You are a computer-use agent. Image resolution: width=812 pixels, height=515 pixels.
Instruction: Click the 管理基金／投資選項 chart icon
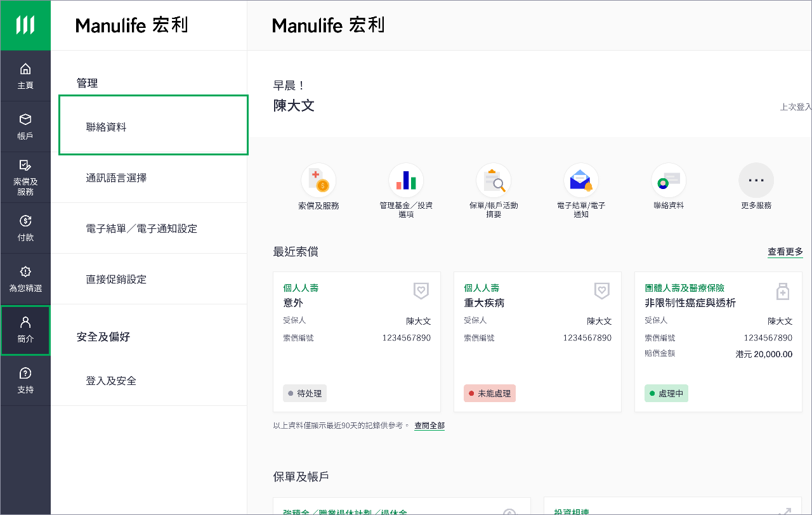click(x=406, y=181)
